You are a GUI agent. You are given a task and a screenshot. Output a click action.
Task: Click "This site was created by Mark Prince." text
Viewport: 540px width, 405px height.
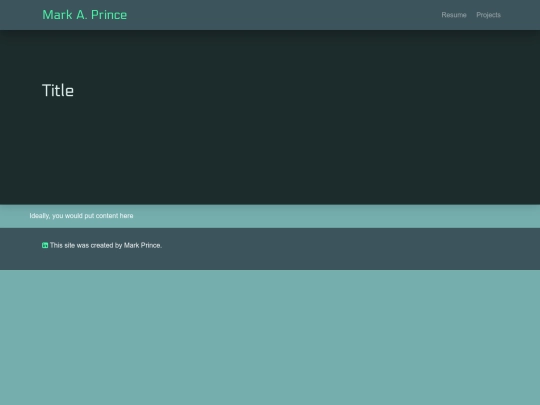pyautogui.click(x=106, y=245)
